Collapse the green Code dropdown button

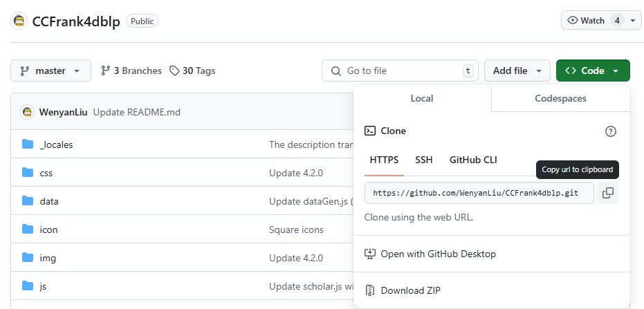[593, 71]
